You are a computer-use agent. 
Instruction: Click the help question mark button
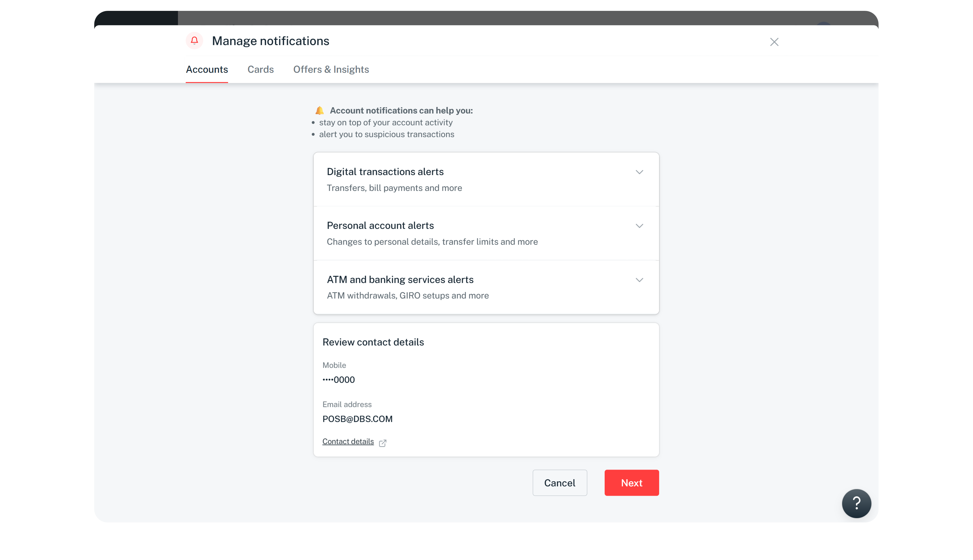pyautogui.click(x=856, y=503)
